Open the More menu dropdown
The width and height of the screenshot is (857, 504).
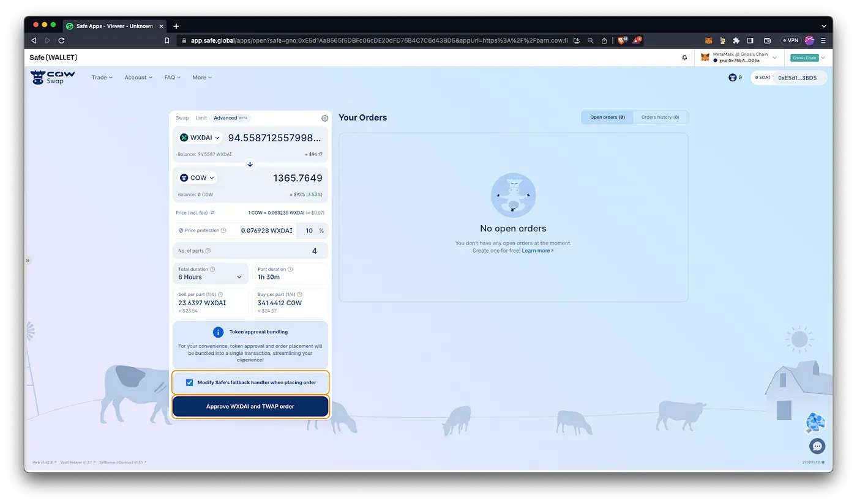tap(202, 78)
